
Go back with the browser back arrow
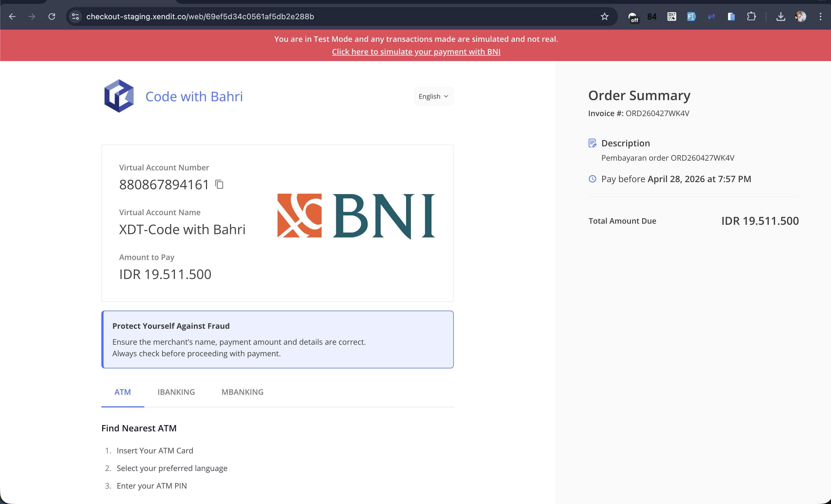(x=12, y=17)
